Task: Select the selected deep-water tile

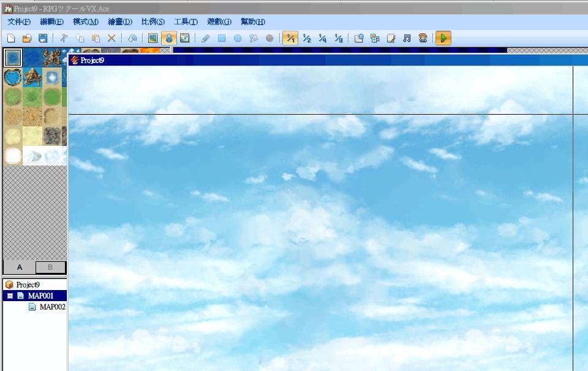Action: [x=13, y=58]
